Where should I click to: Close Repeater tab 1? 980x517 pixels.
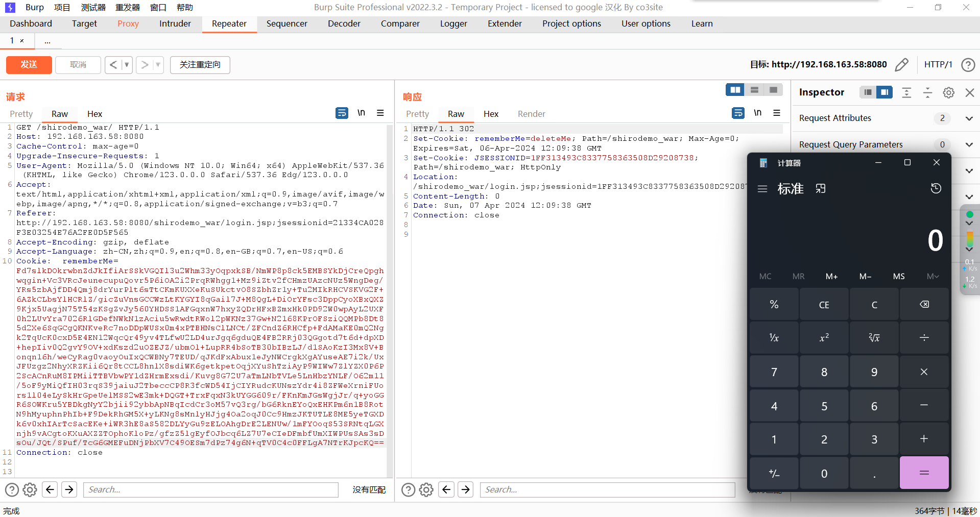(x=22, y=41)
